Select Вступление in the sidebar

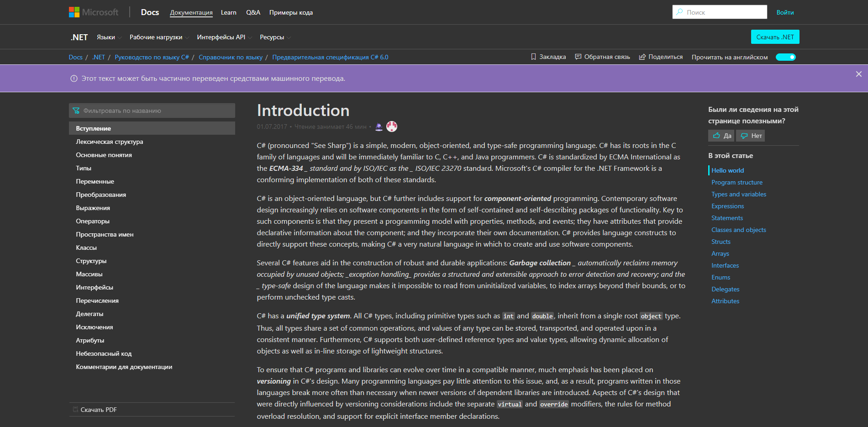(152, 128)
